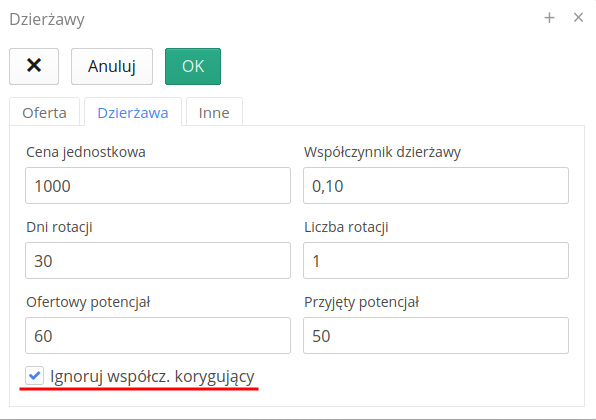The height and width of the screenshot is (420, 596).
Task: Select the Dzierżawa tab
Action: click(x=133, y=113)
